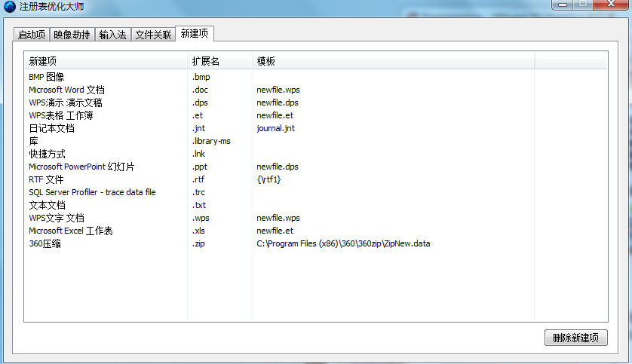The width and height of the screenshot is (632, 364).
Task: Minimize the 注册表优化大师 window
Action: 563,5
